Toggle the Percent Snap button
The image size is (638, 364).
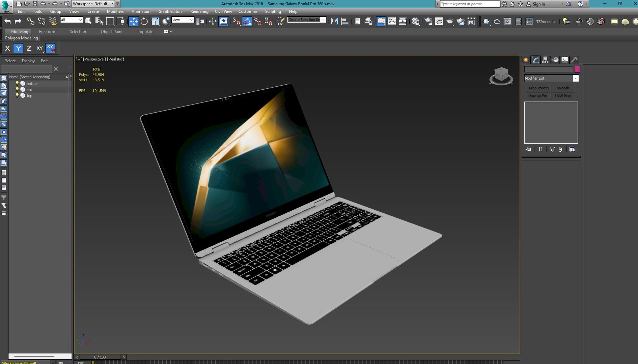pyautogui.click(x=258, y=21)
